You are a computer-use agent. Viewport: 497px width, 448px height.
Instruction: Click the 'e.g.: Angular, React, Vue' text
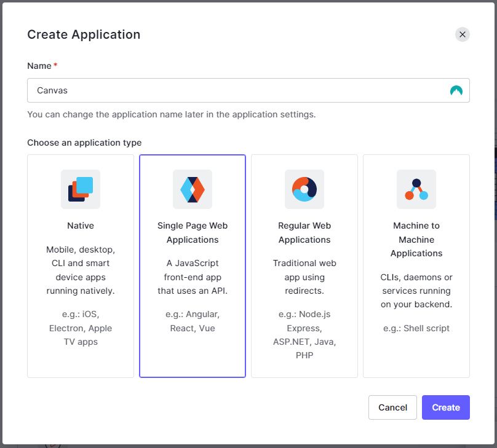(192, 321)
